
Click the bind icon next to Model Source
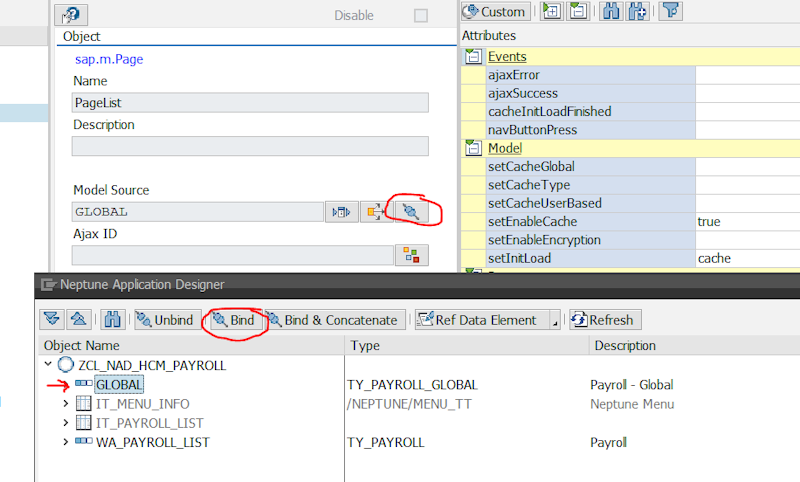[411, 211]
